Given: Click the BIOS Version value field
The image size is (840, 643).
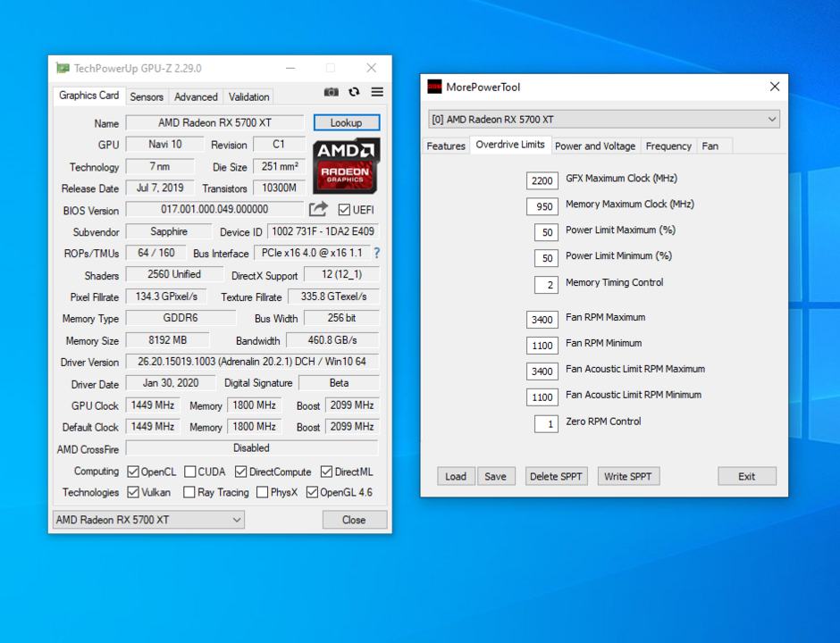Looking at the screenshot, I should click(x=214, y=209).
